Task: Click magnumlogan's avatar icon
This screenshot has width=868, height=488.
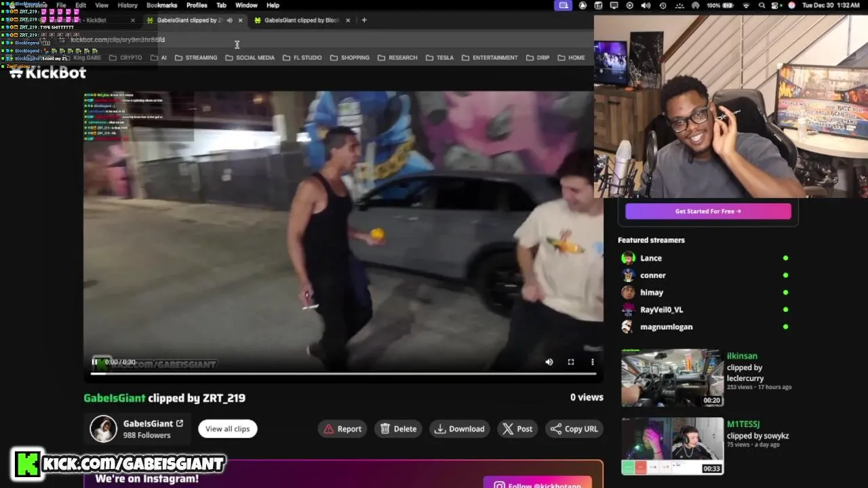Action: [628, 327]
